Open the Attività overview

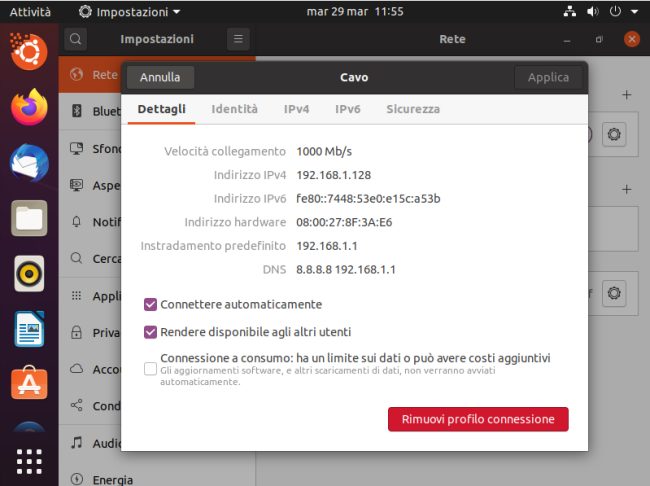[30, 12]
